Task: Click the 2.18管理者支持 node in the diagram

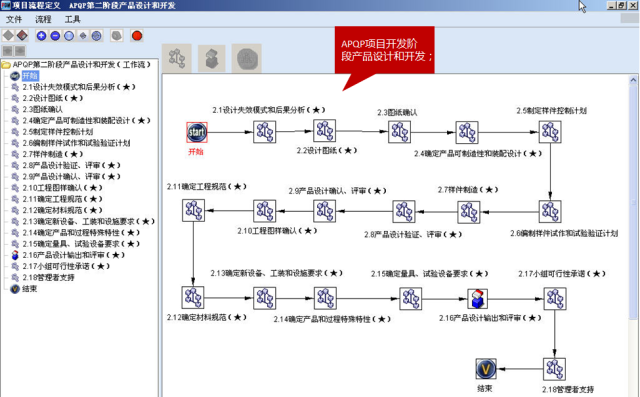Action: 554,369
